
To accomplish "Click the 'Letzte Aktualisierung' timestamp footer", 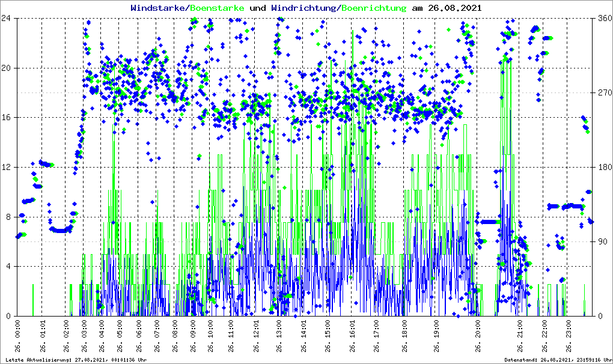I will (76, 360).
